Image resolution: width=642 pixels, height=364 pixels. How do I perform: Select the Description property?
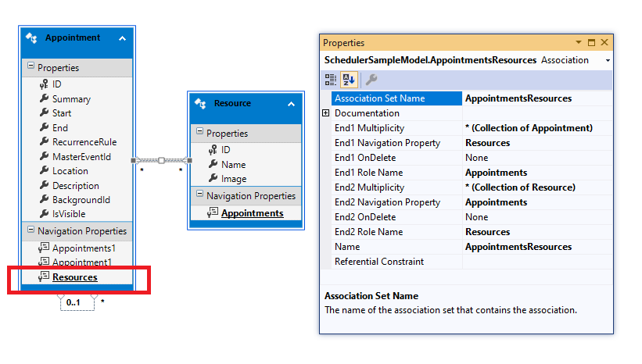click(76, 186)
